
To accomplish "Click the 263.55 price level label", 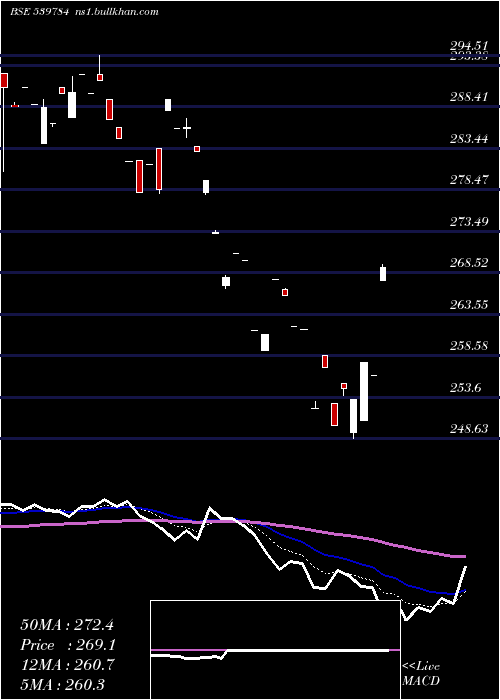I will pyautogui.click(x=469, y=304).
